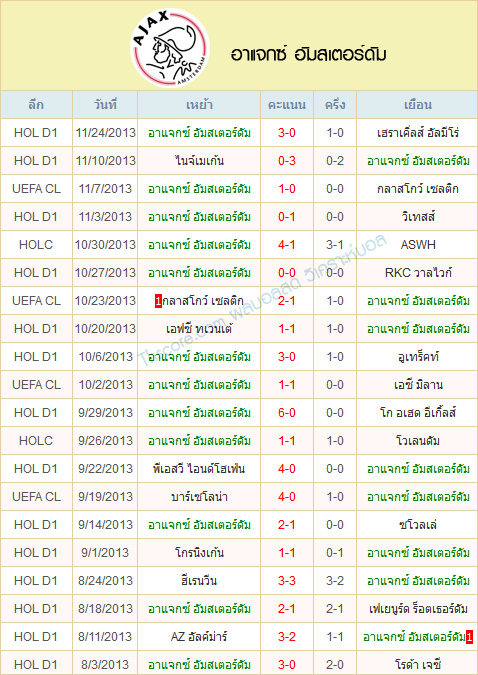The width and height of the screenshot is (478, 675).
Task: Click HOLC league in the 9/26/2013 row
Action: tap(36, 440)
